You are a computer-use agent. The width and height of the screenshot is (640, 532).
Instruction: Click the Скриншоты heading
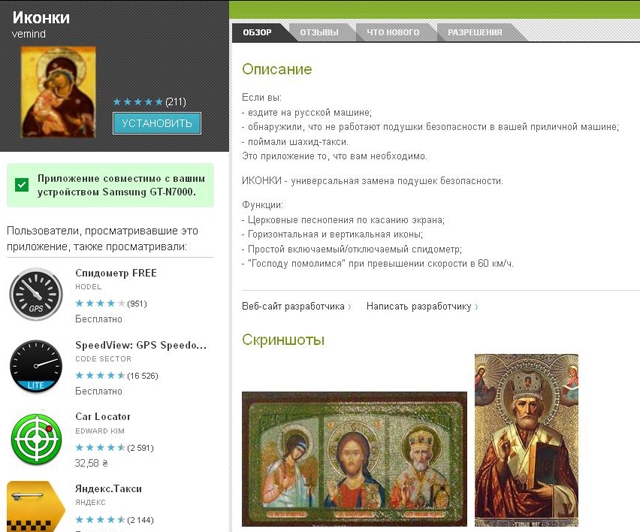283,340
